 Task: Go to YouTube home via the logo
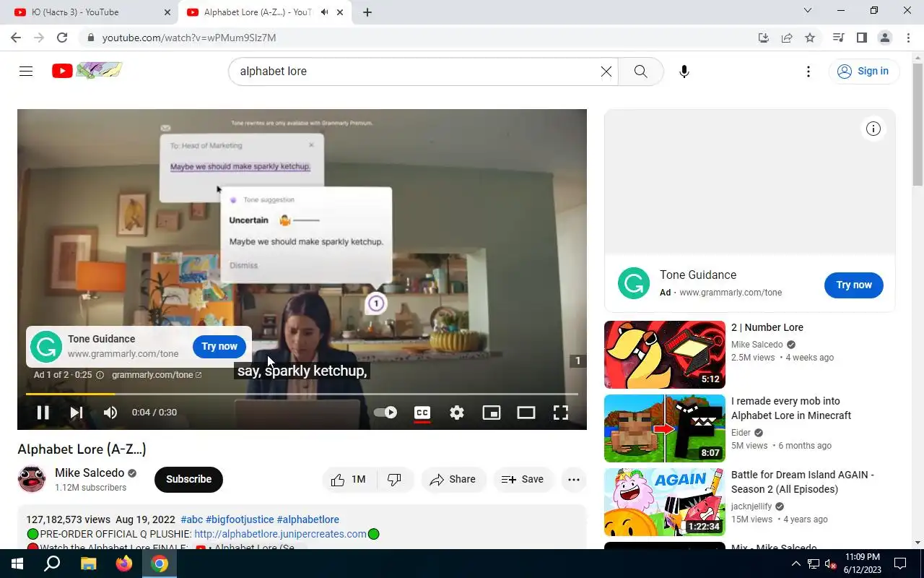click(x=87, y=70)
